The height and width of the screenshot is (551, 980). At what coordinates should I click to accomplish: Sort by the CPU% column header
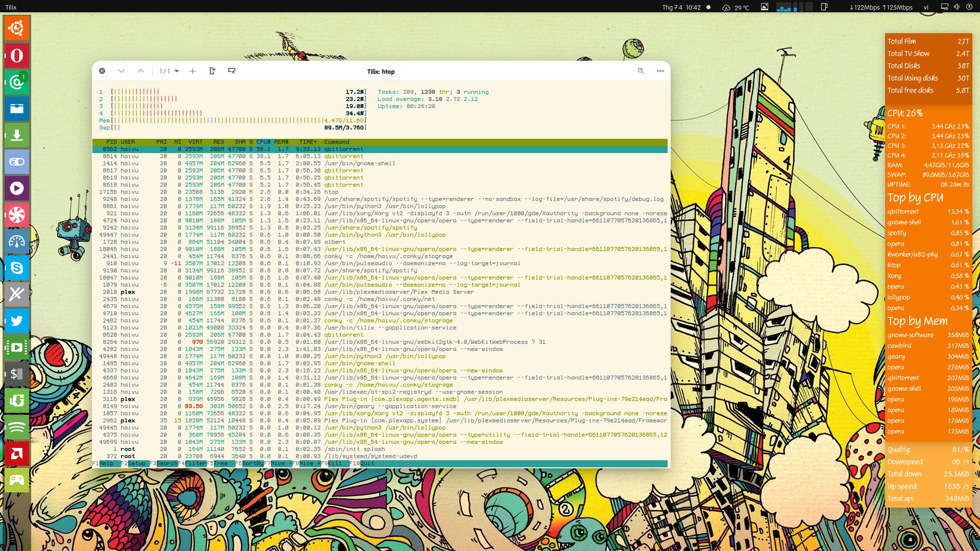[x=263, y=142]
